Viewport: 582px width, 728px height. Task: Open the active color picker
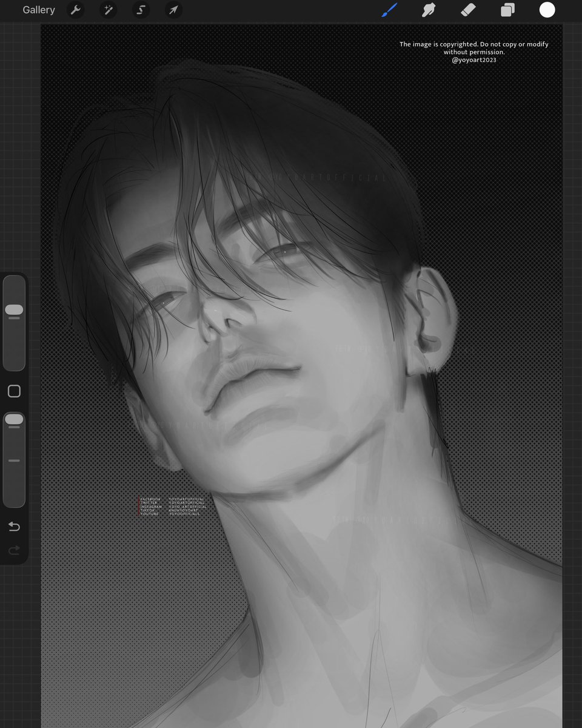pos(547,10)
